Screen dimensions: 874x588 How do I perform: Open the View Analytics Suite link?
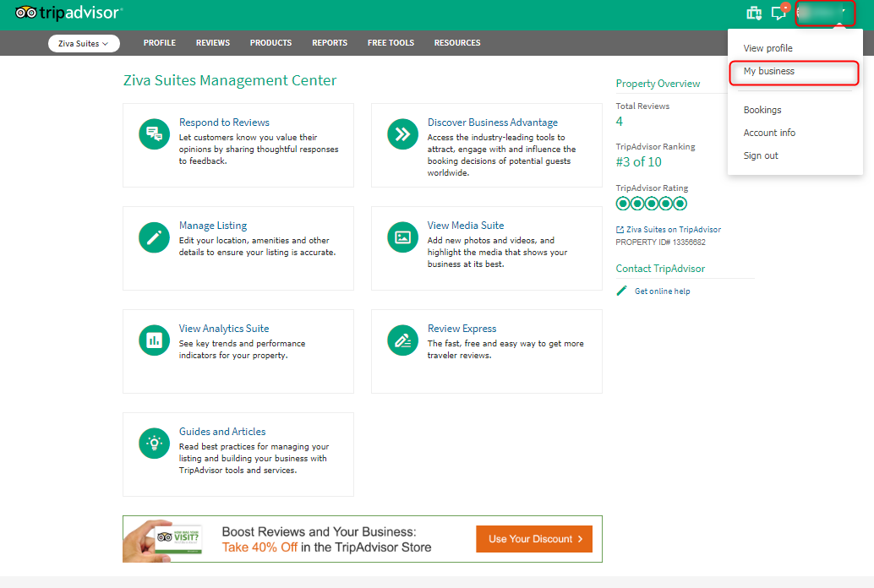click(224, 329)
